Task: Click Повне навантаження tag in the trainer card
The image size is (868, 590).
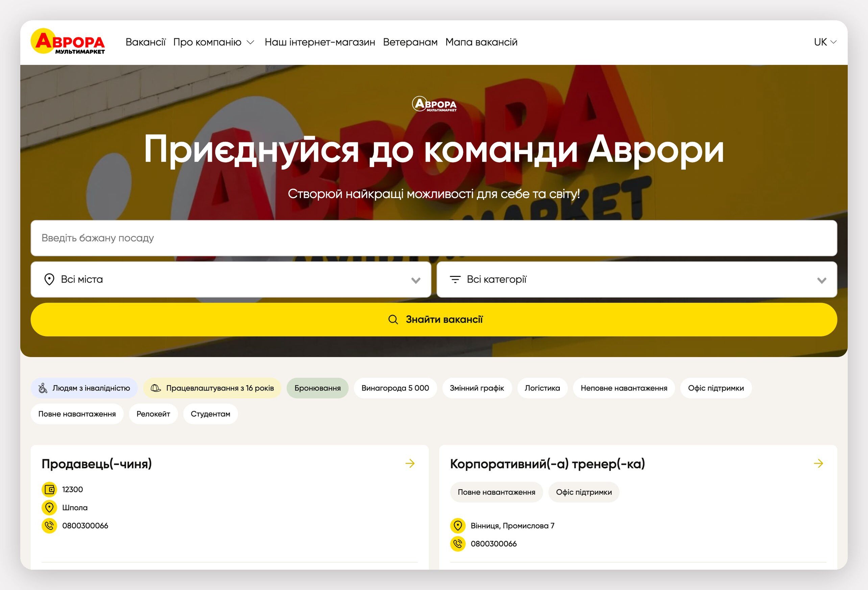Action: click(x=497, y=492)
